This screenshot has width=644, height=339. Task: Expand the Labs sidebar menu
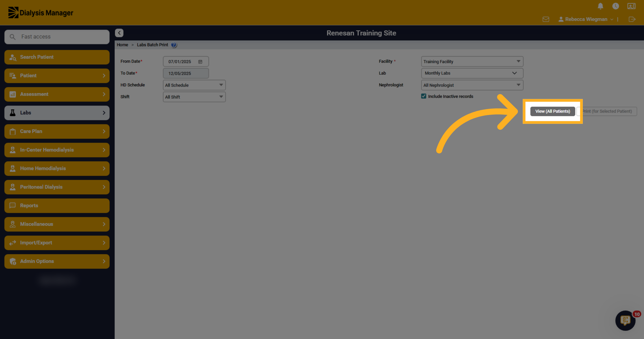click(57, 113)
